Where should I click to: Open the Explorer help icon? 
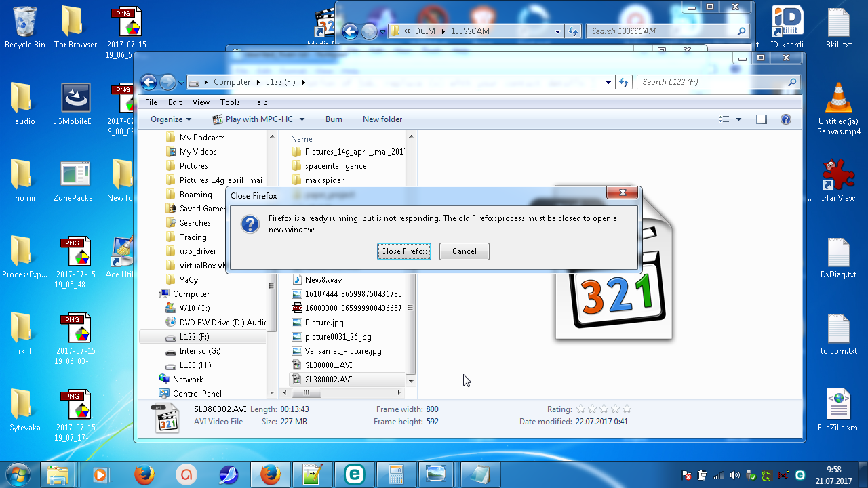click(x=786, y=119)
